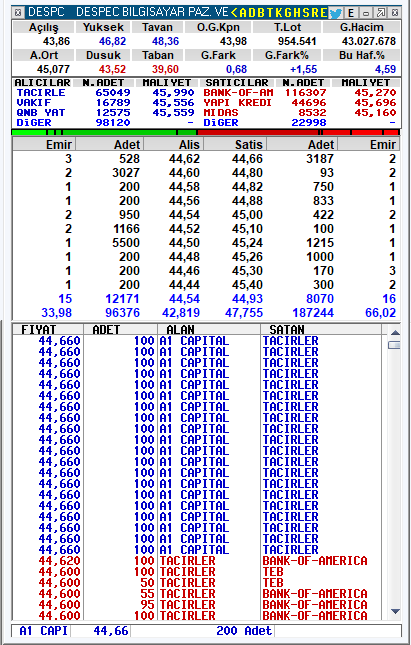Click the scroll down arrow of the trades list
Image resolution: width=411 pixels, height=645 pixels.
pyautogui.click(x=395, y=611)
